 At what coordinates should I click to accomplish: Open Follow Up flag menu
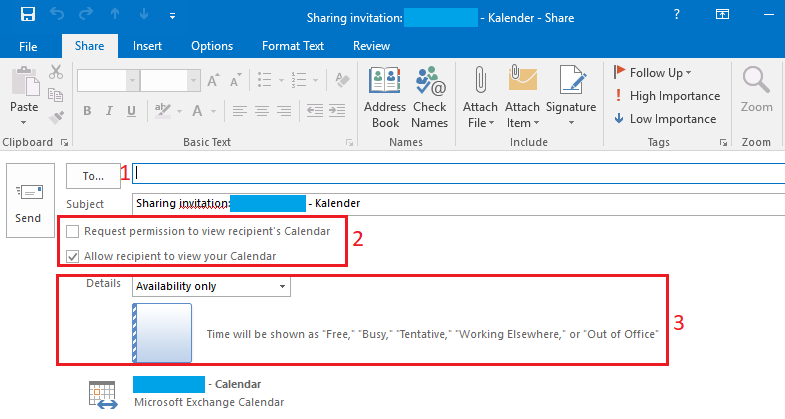coord(653,73)
